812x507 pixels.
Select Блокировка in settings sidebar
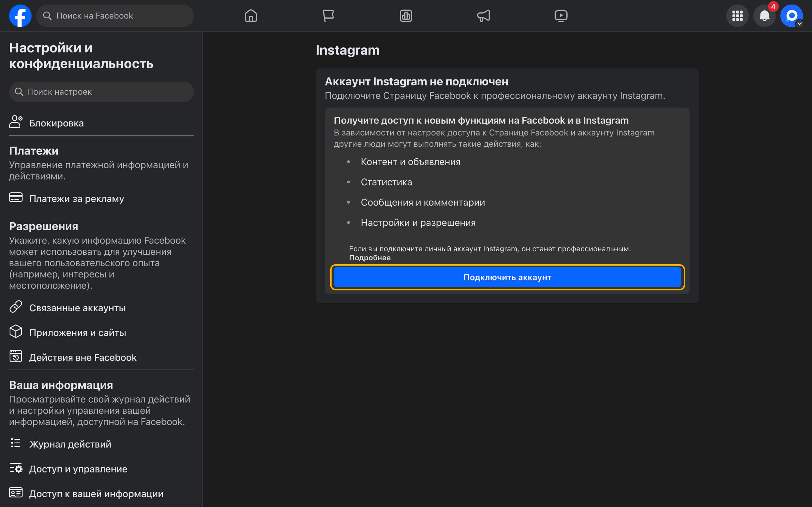(x=56, y=123)
